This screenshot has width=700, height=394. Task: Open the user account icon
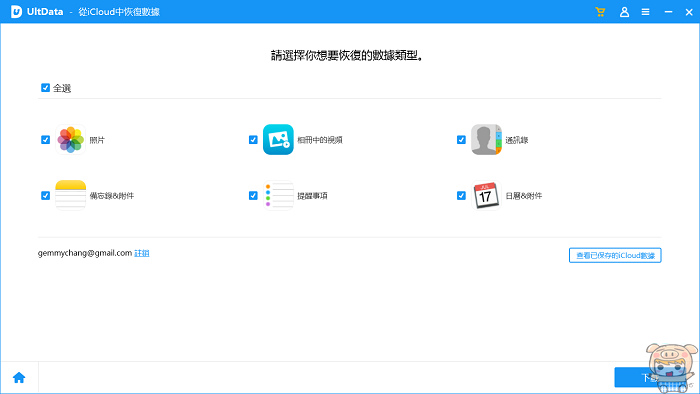624,12
